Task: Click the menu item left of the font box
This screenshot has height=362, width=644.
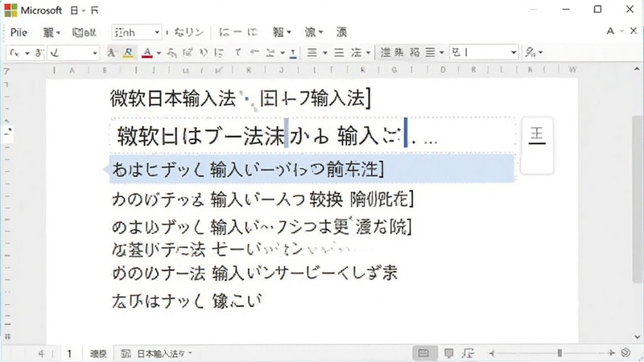Action: [85, 32]
